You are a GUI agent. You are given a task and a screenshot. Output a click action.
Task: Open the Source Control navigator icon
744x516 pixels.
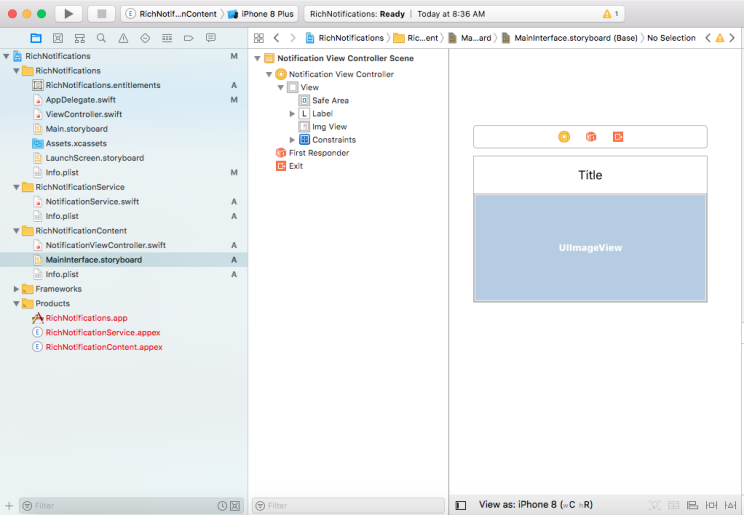[x=58, y=38]
